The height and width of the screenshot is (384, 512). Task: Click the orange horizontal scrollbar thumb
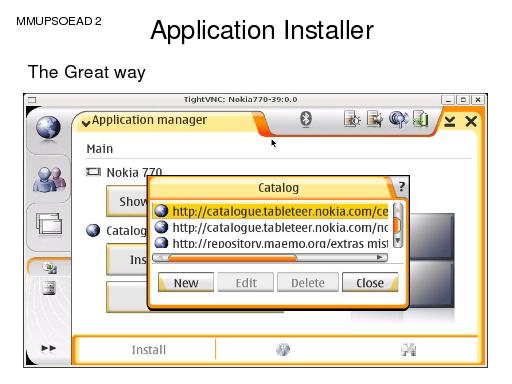click(232, 258)
